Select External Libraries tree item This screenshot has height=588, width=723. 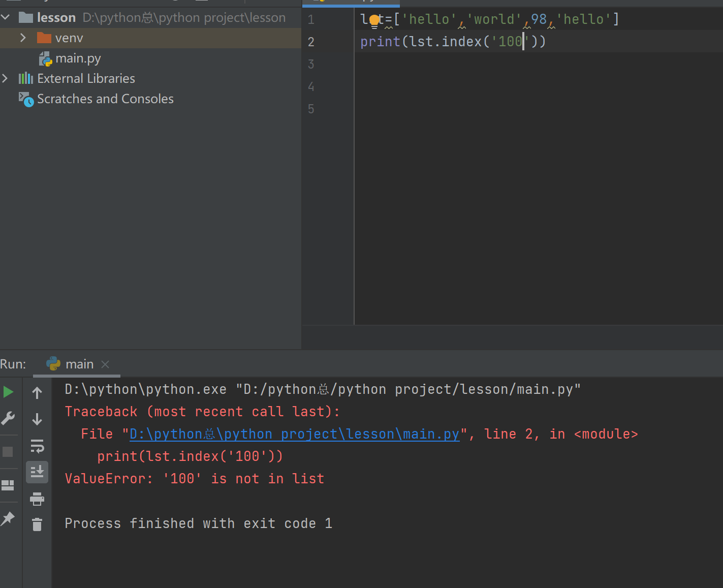[86, 78]
